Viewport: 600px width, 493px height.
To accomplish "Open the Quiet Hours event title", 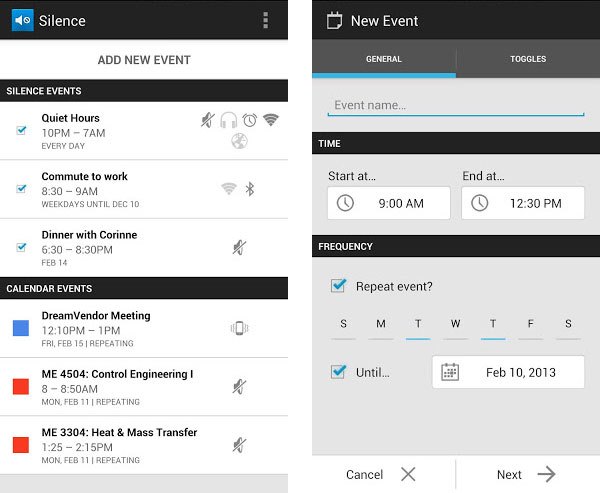I will pyautogui.click(x=70, y=118).
